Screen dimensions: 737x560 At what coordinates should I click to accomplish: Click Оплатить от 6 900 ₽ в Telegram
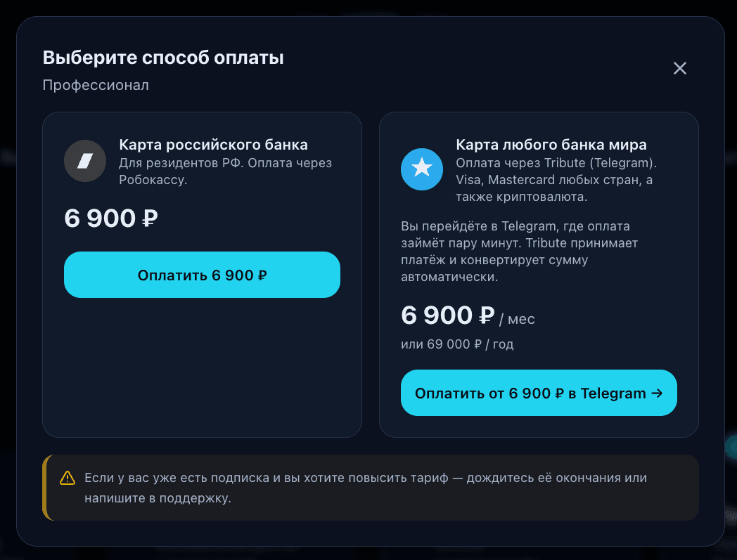[539, 393]
